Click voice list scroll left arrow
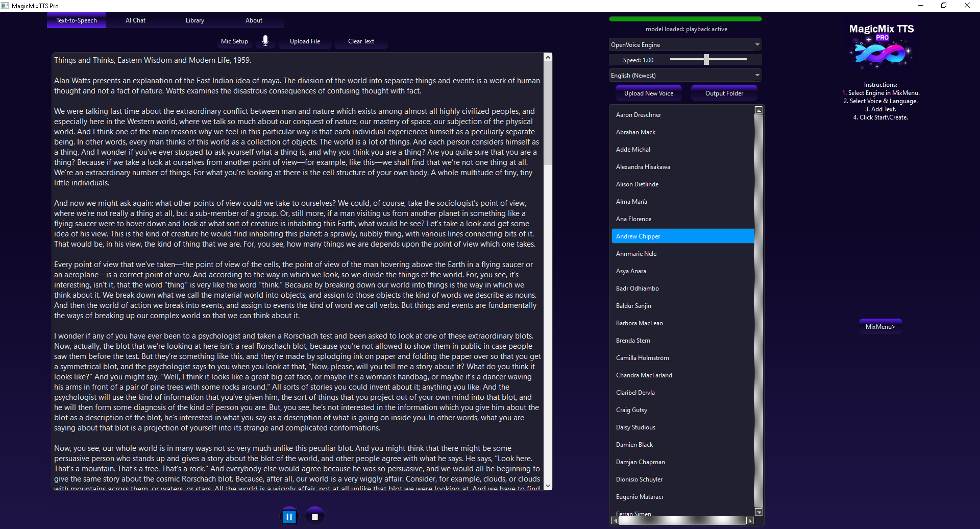The width and height of the screenshot is (980, 529). (x=615, y=521)
